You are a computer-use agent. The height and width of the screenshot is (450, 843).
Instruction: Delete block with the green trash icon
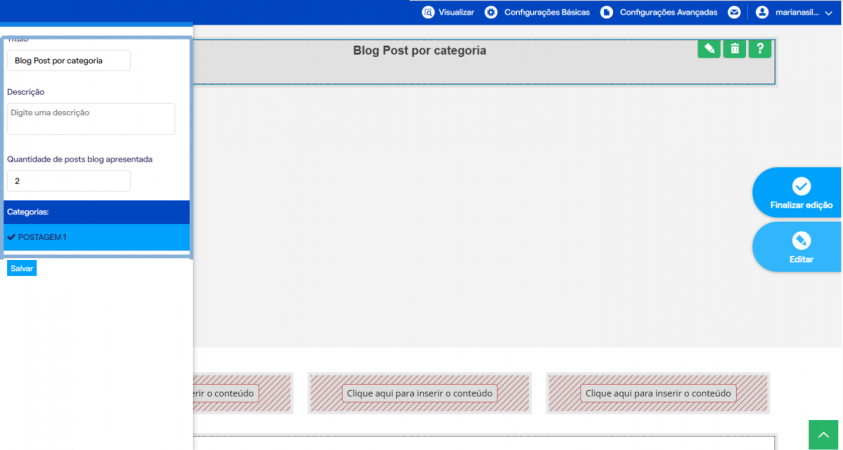[734, 49]
